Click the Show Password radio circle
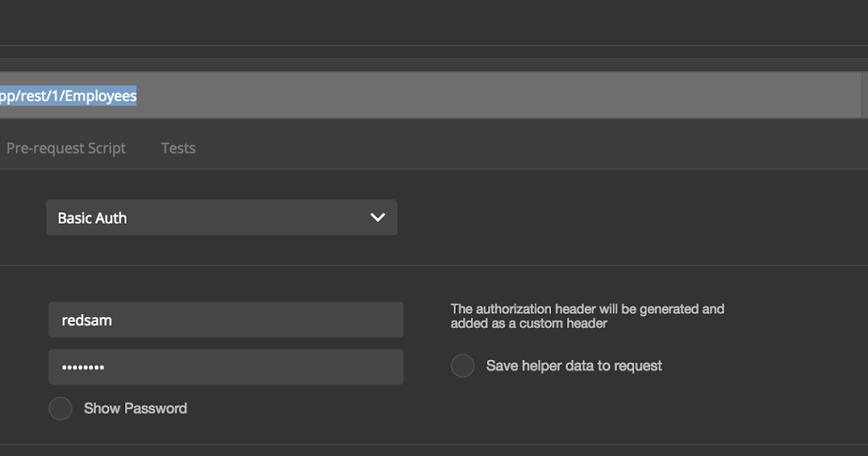Screen dimensions: 868x456 click(x=60, y=408)
